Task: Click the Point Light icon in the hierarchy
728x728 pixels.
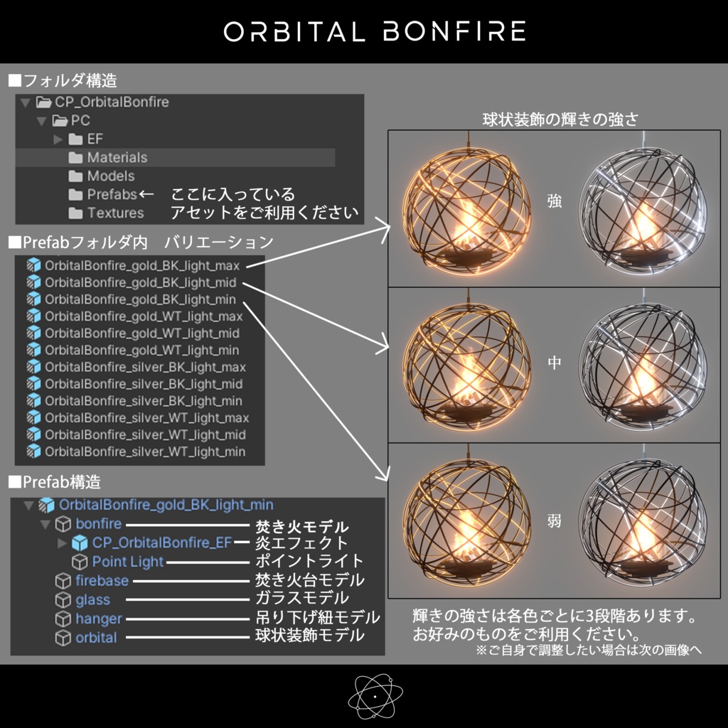Action: tap(79, 562)
